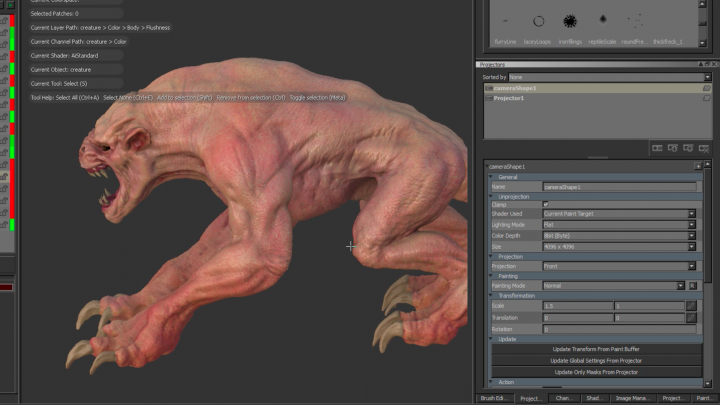Open the Painting Mode dropdown

(x=613, y=286)
